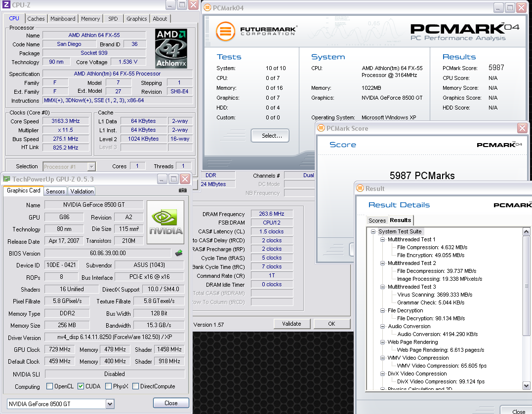Select the Grammar Check result row
532x414 pixels.
tap(431, 302)
